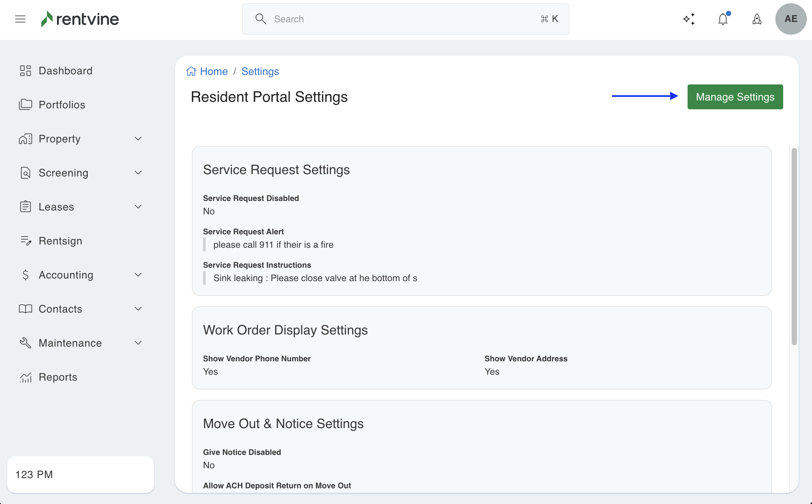Click the settings panel vertical scrollbar
This screenshot has width=812, height=504.
click(x=794, y=247)
